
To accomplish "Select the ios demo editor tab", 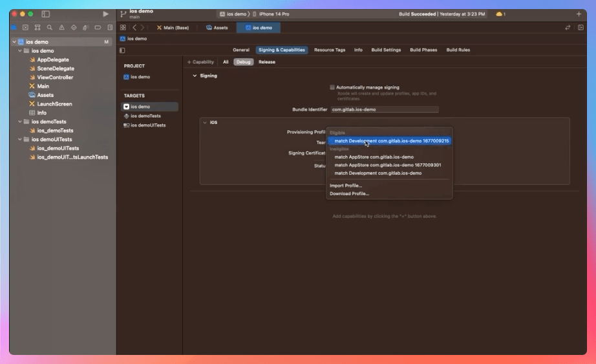I will coord(259,27).
